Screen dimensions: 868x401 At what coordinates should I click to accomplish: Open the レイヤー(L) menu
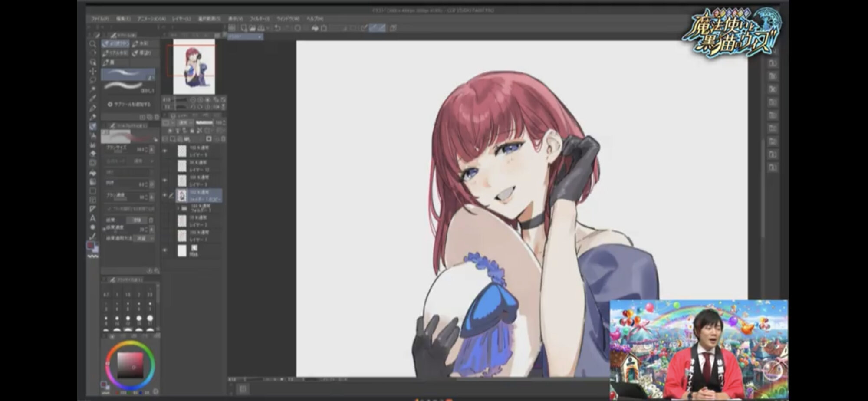coord(181,19)
